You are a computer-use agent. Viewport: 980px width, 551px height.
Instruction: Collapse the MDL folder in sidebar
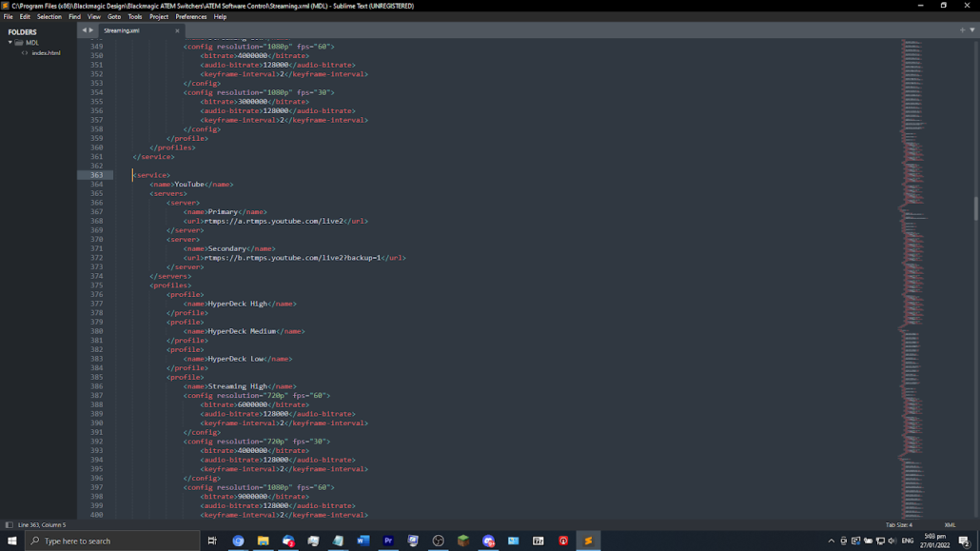[x=10, y=43]
